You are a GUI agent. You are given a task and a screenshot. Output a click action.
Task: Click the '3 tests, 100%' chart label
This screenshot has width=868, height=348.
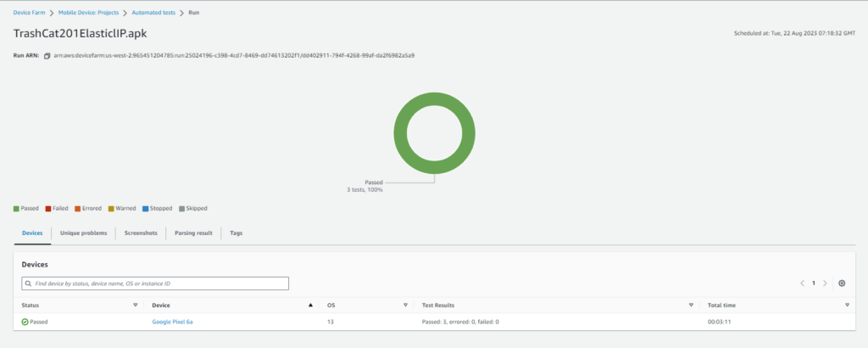tap(364, 190)
